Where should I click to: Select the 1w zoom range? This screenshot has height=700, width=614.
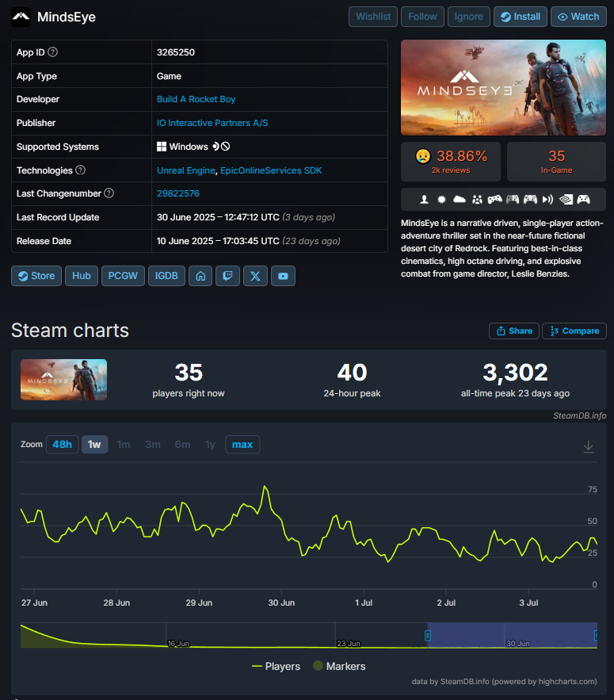[94, 445]
